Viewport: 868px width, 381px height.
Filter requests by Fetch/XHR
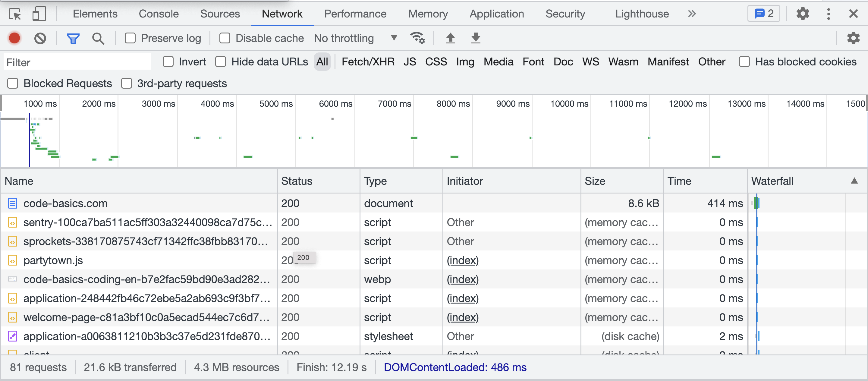click(368, 62)
